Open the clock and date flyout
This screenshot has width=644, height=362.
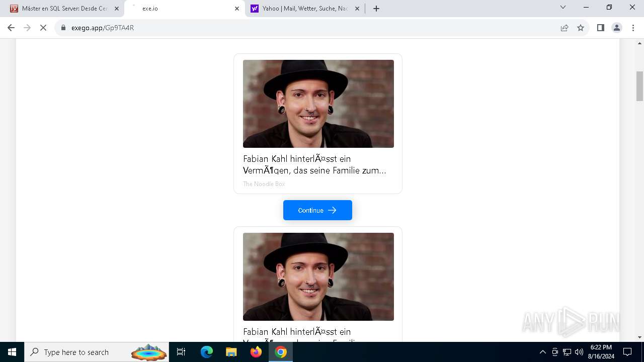pyautogui.click(x=601, y=352)
